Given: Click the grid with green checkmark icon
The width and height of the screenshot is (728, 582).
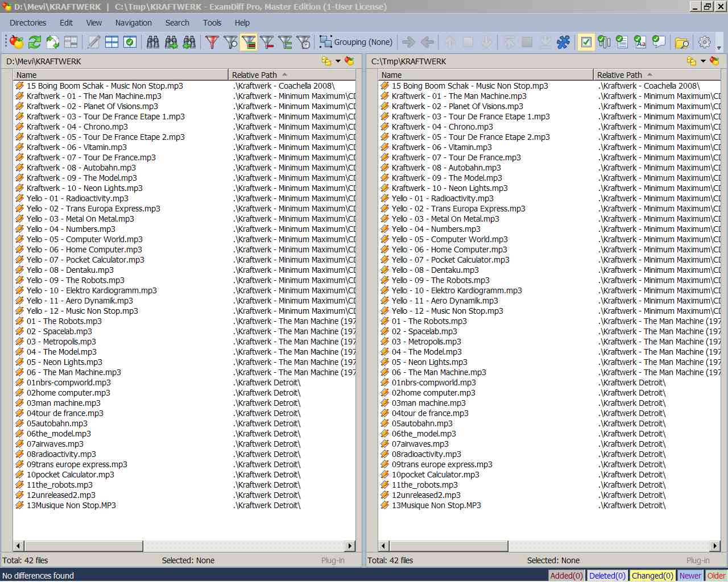Looking at the screenshot, I should pyautogui.click(x=130, y=42).
